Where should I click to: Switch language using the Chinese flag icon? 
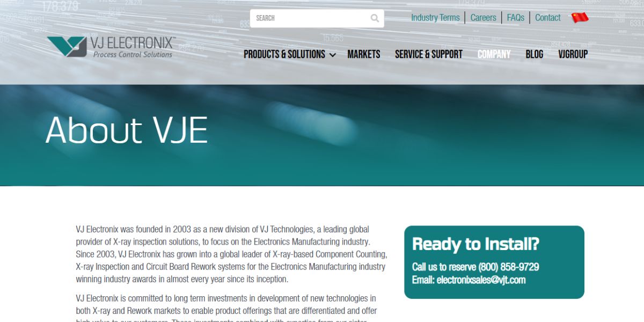580,17
